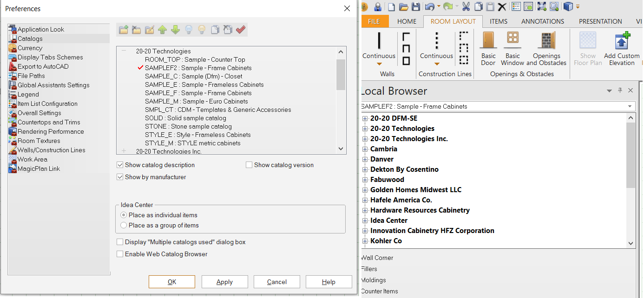Click the Cut scissors icon
Viewport: 644px width, 298px height.
(x=466, y=6)
